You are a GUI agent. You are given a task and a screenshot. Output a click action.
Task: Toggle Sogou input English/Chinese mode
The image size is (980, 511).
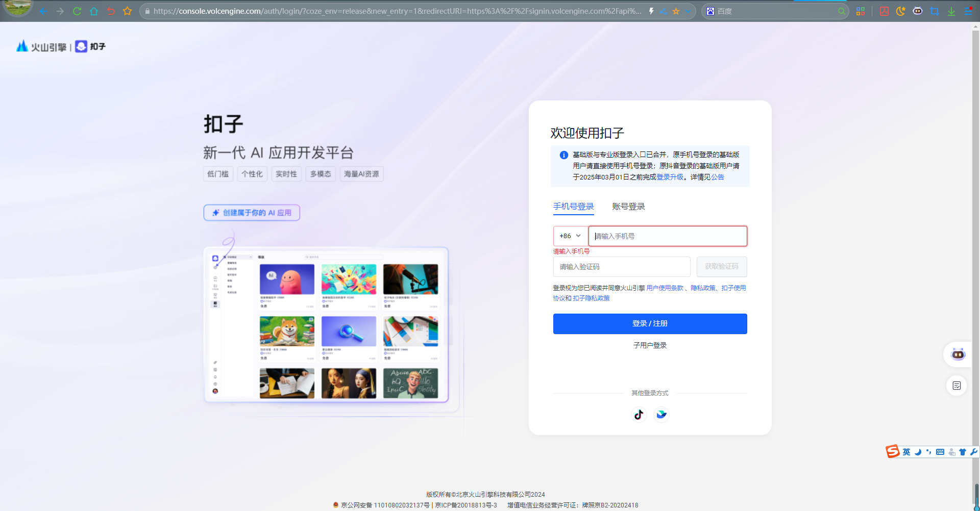906,452
